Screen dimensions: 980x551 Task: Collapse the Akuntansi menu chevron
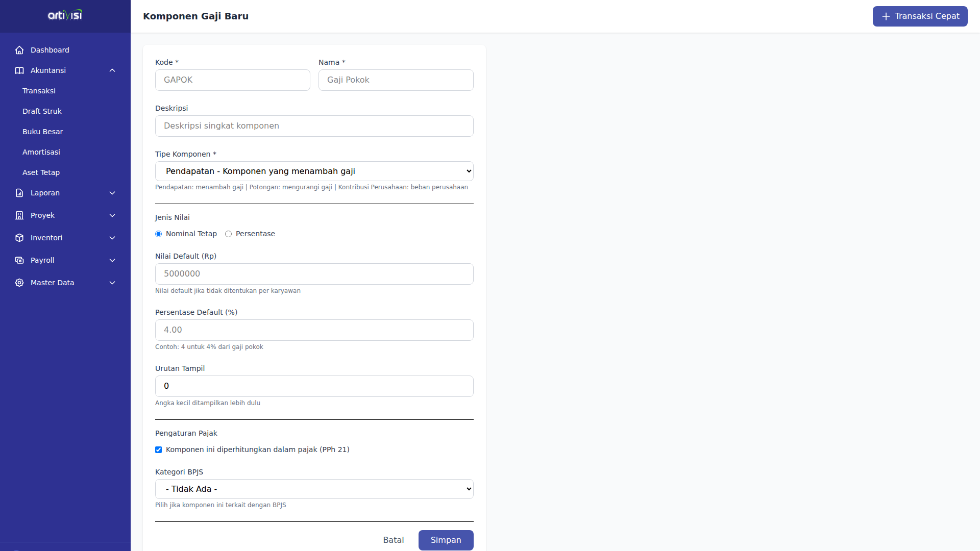click(x=112, y=70)
